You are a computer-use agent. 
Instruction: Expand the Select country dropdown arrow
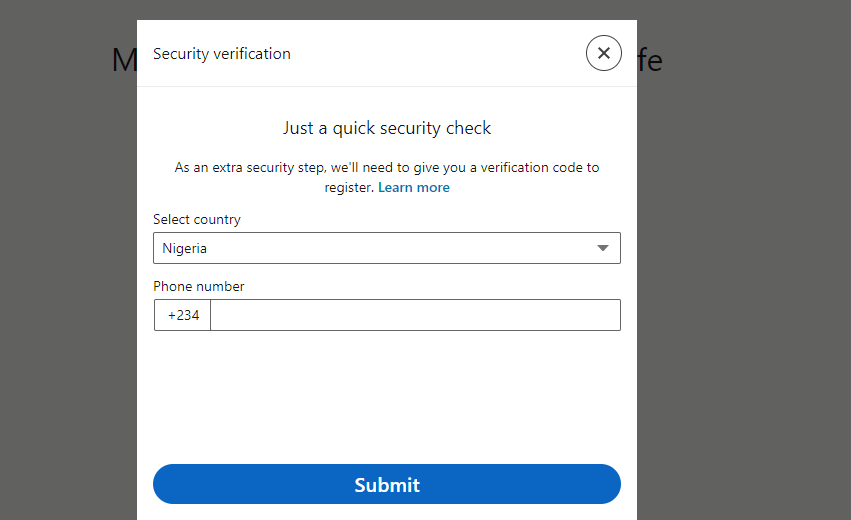click(x=602, y=248)
